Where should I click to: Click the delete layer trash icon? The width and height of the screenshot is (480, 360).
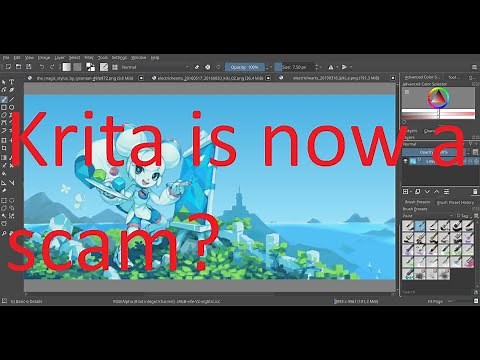pos(475,191)
